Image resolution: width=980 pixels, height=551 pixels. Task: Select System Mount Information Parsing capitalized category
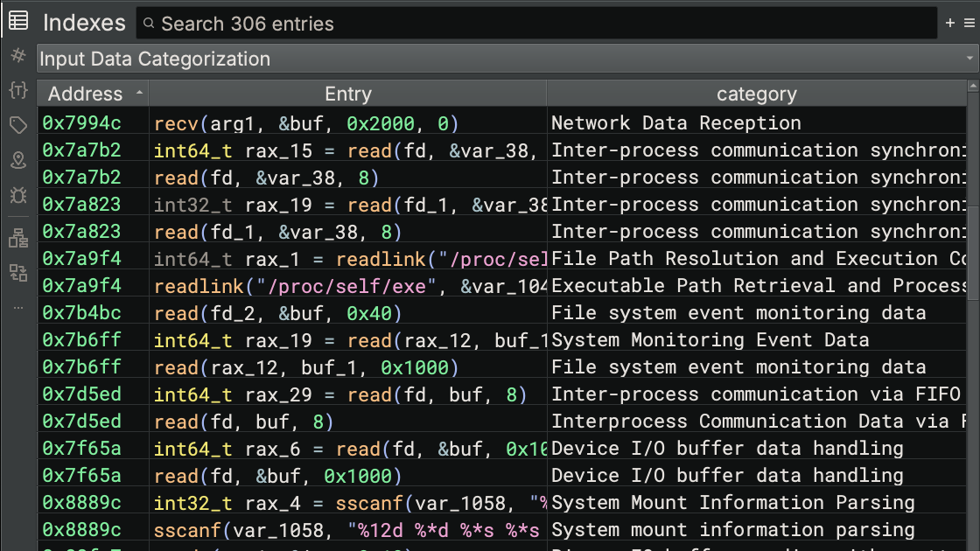[732, 503]
